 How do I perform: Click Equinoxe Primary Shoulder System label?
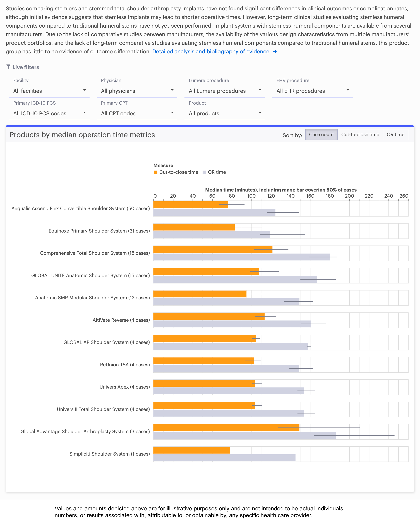coord(99,231)
